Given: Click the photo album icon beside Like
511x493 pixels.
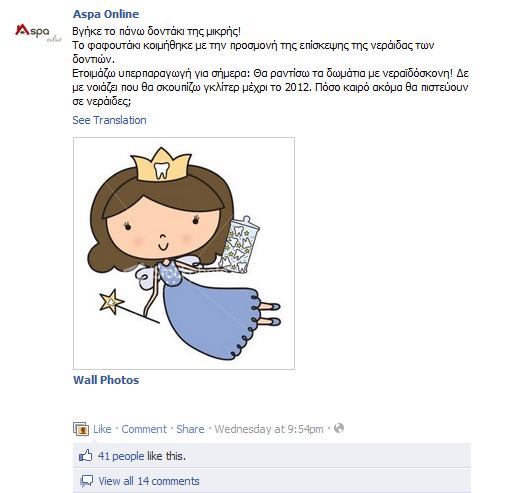Looking at the screenshot, I should [81, 429].
